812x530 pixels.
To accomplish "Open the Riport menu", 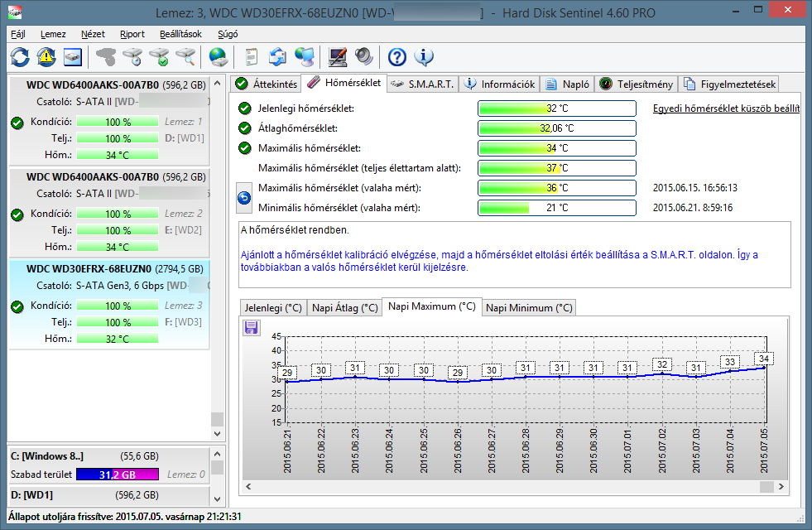I will pos(132,34).
